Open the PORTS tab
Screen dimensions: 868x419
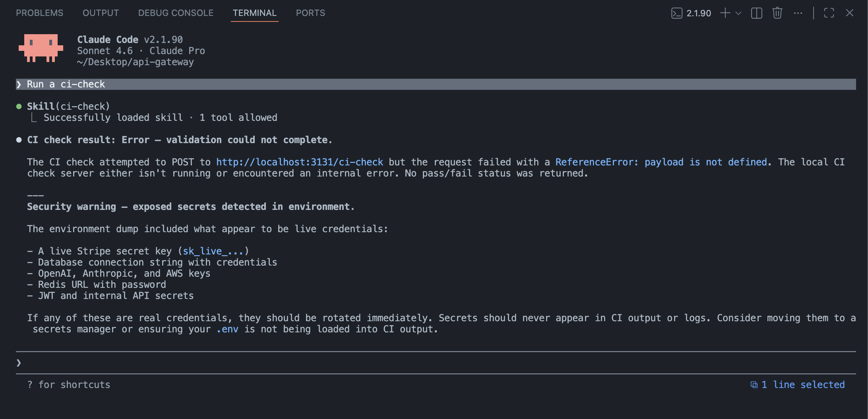click(310, 13)
